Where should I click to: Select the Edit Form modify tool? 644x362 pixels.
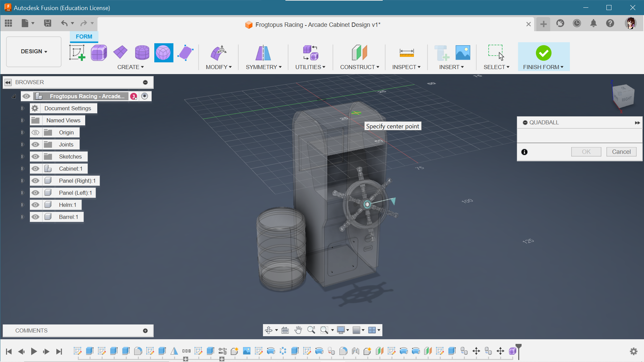[218, 53]
